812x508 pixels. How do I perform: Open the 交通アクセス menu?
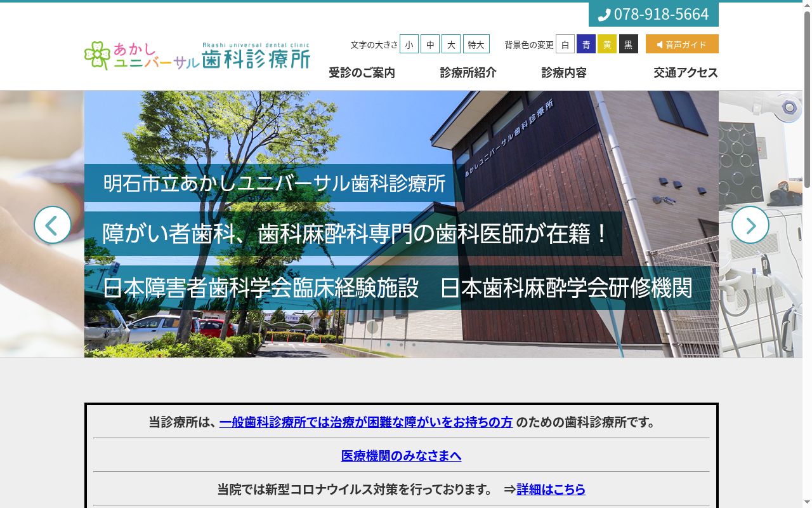(x=686, y=72)
